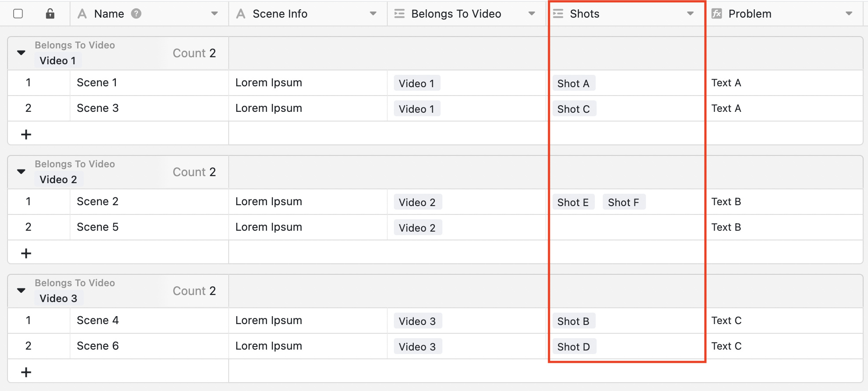This screenshot has height=391, width=868.
Task: Click the Shot E linked record chip
Action: point(573,202)
